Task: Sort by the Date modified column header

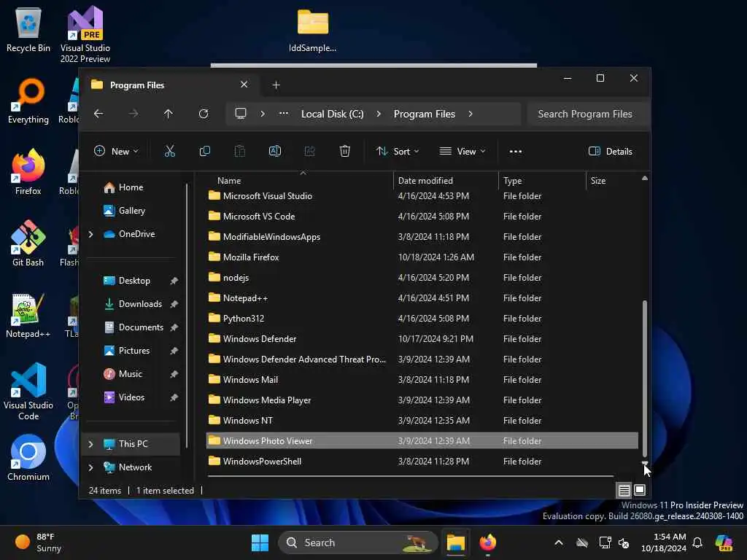Action: (446, 181)
